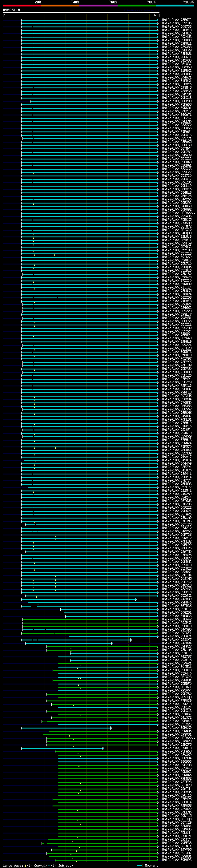The width and height of the screenshot is (197, 868).
Task: Open hit UniRef100_Q42004
Action: (x=177, y=643)
